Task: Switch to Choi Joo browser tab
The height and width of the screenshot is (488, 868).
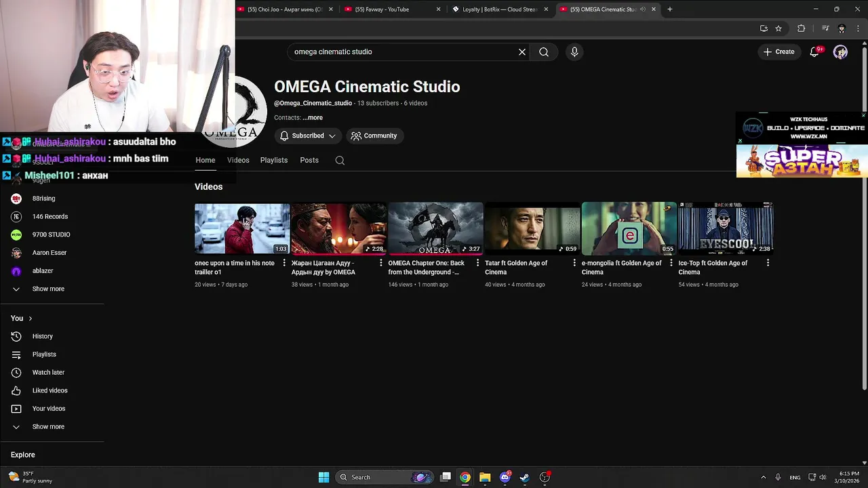Action: (x=285, y=9)
